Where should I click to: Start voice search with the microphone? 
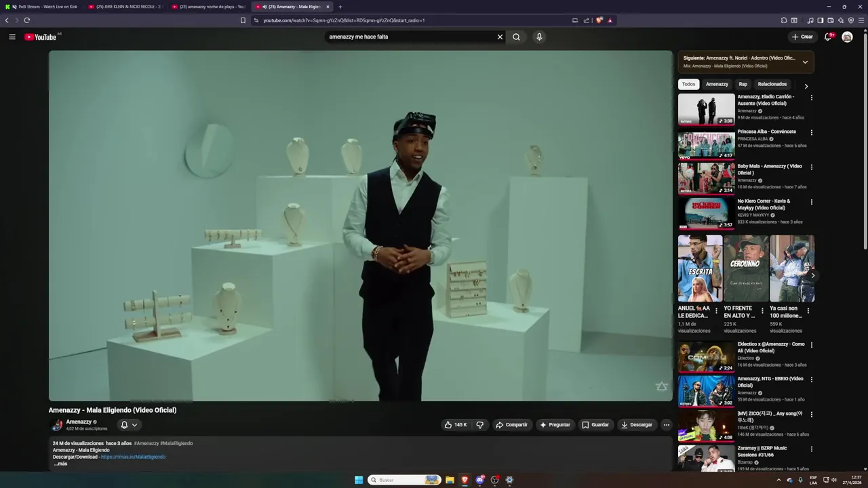[x=539, y=37]
